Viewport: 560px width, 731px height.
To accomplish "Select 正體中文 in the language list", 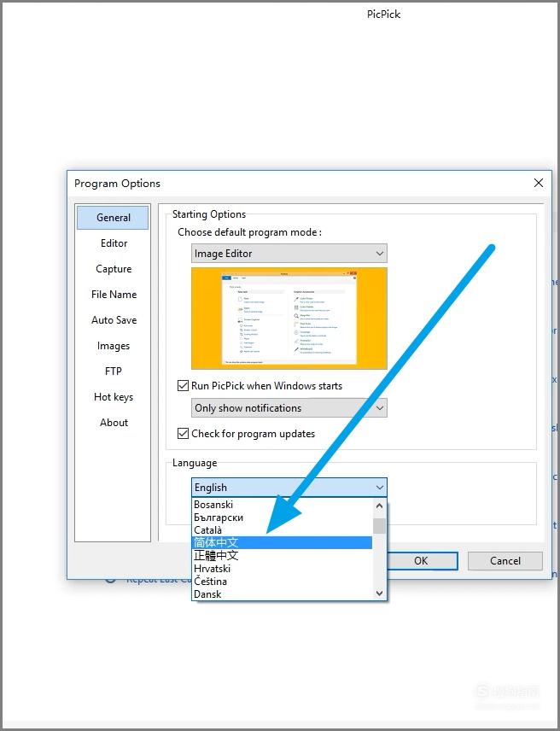I will coord(283,556).
